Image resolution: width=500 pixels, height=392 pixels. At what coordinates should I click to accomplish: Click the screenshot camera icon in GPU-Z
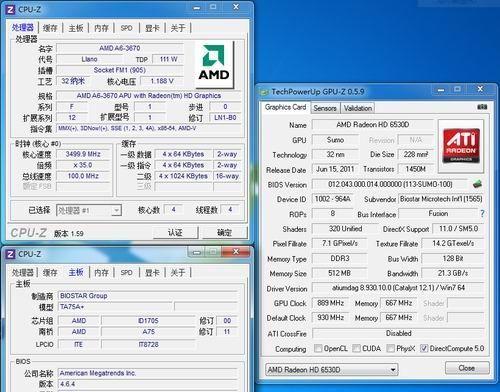click(x=482, y=107)
